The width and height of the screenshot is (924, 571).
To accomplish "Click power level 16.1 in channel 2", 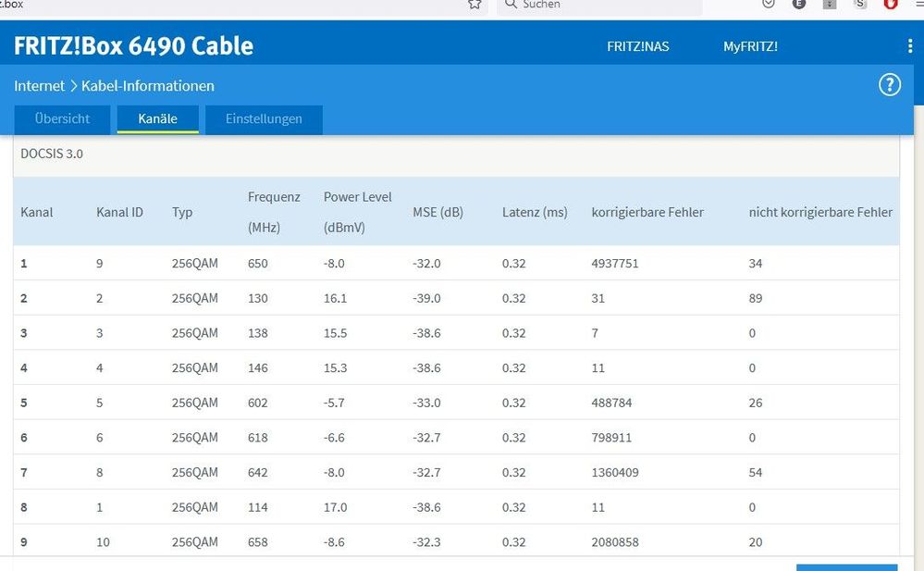I will pyautogui.click(x=336, y=299).
